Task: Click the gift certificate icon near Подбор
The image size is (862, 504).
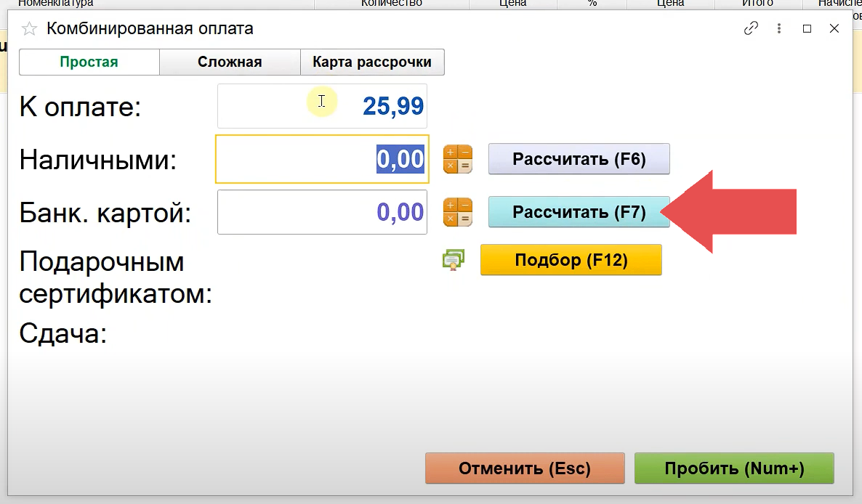Action: click(x=454, y=260)
